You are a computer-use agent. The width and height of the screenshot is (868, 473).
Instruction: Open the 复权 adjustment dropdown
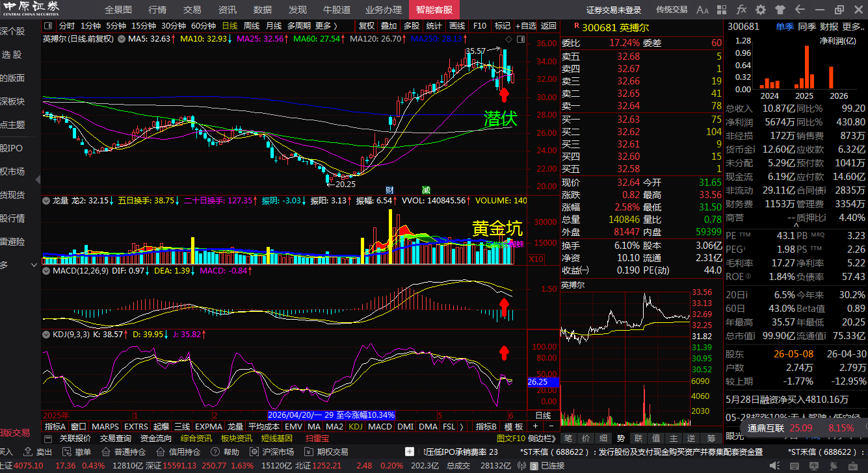[367, 26]
